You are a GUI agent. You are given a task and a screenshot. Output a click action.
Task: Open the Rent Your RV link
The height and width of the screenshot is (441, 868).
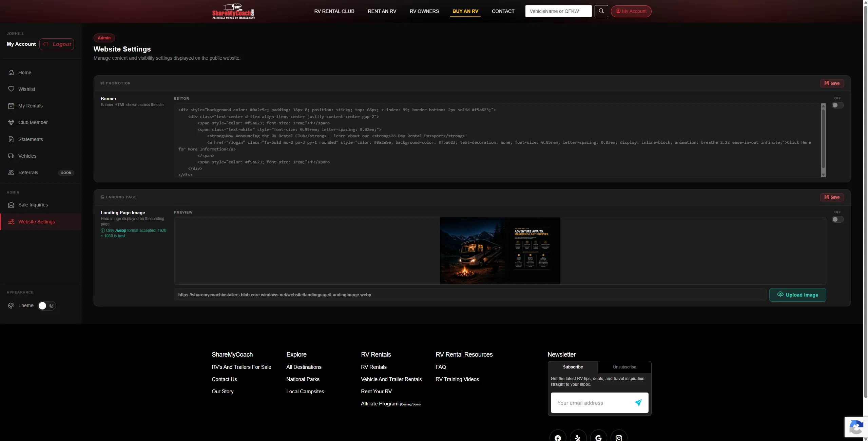[376, 392]
